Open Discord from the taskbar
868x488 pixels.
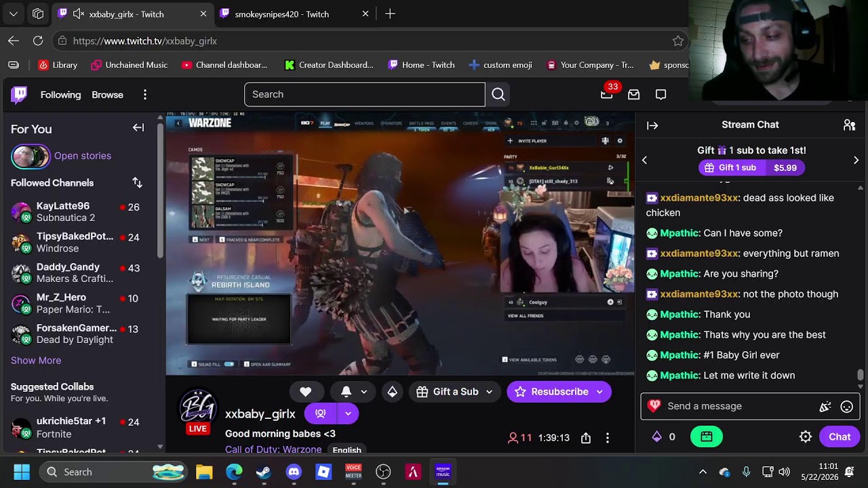pos(294,472)
